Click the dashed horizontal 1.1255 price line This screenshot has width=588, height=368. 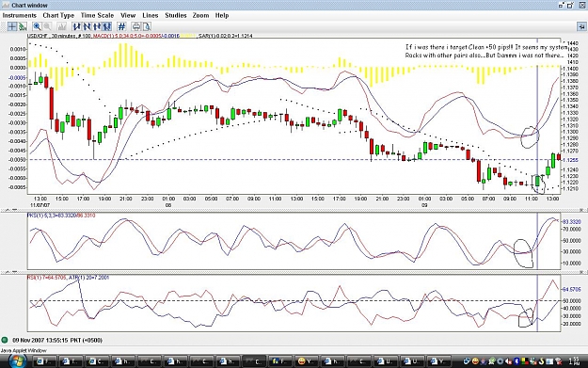tap(294, 160)
